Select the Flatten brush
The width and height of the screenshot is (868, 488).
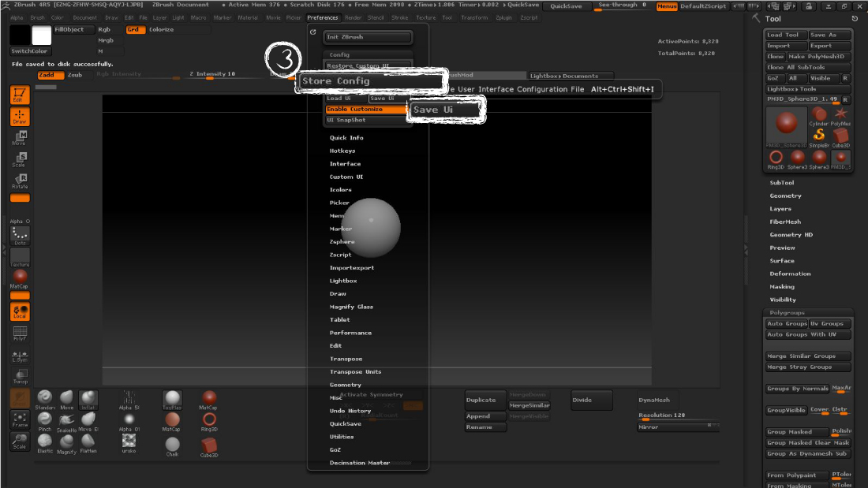(87, 441)
